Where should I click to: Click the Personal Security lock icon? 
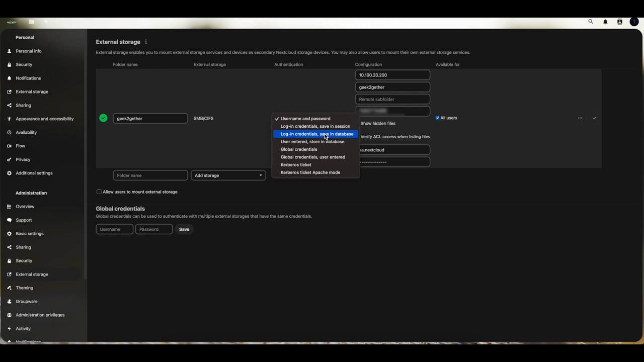click(9, 65)
